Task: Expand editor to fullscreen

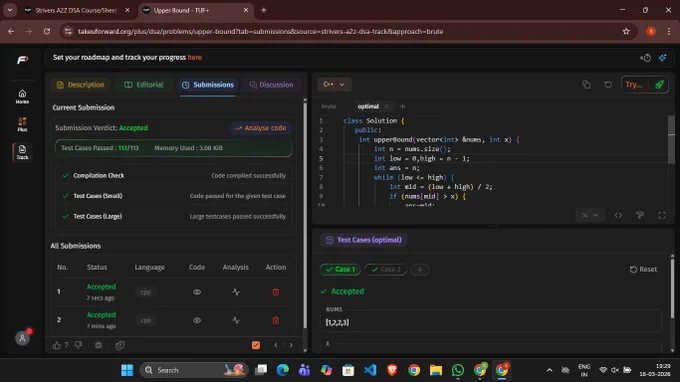Action: tap(662, 215)
